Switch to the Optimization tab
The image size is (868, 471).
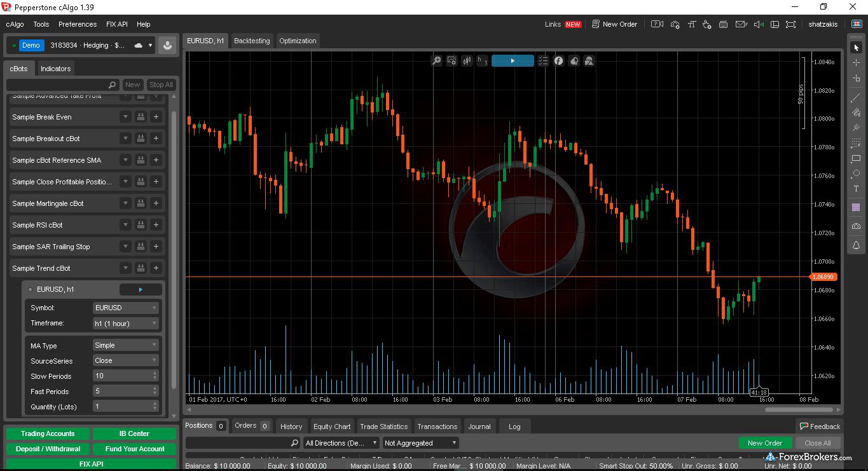pyautogui.click(x=298, y=41)
